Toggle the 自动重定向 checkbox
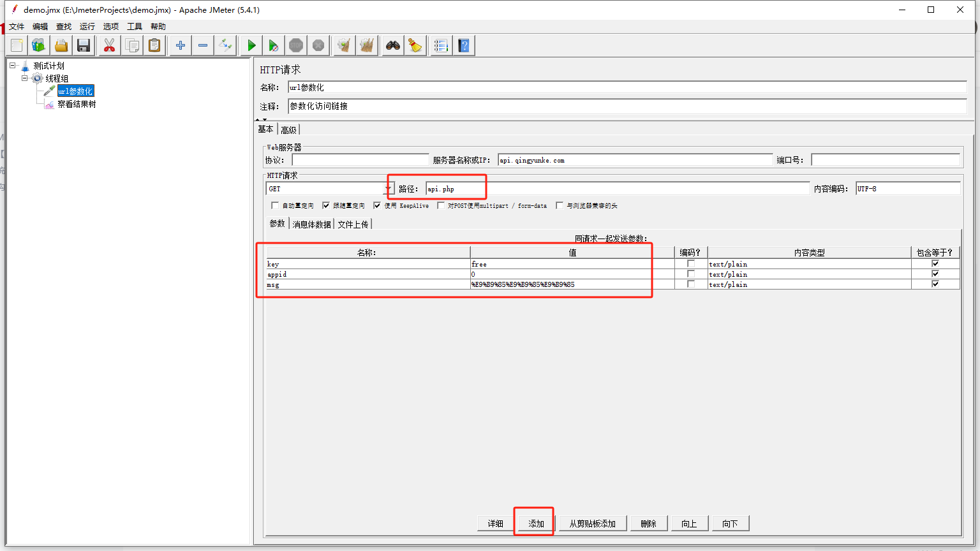980x551 pixels. click(275, 205)
